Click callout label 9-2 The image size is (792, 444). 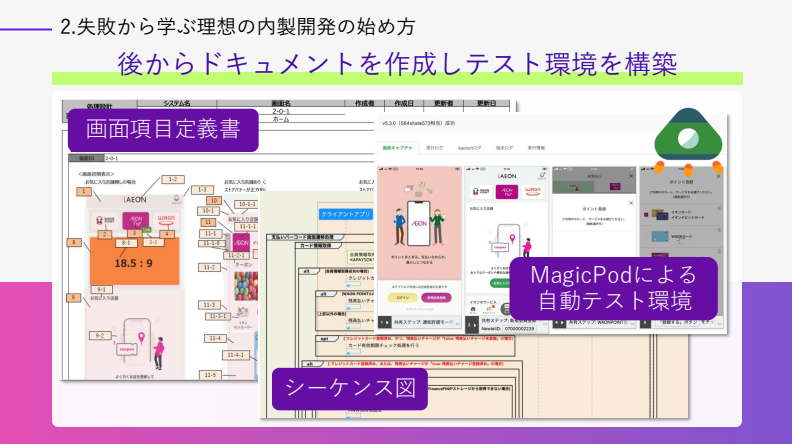click(x=100, y=335)
